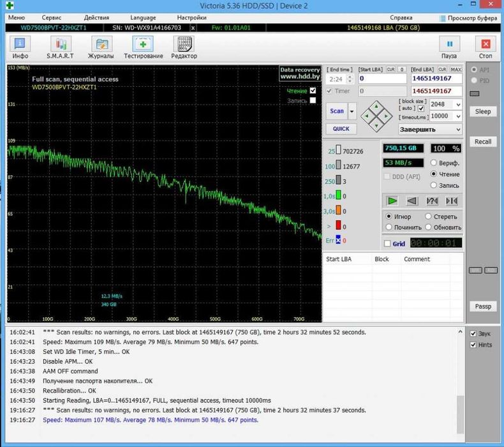Click the QUICK scan button
The width and height of the screenshot is (504, 447).
click(341, 129)
